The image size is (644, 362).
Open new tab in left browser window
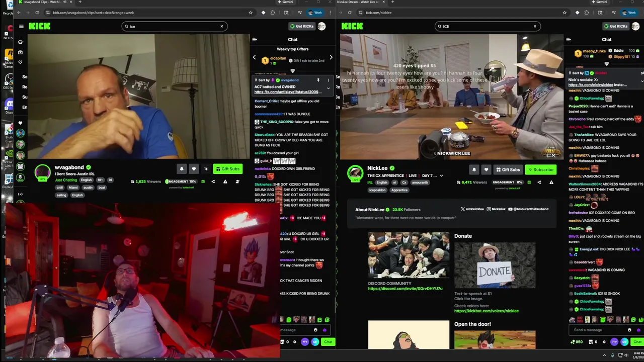(x=79, y=2)
